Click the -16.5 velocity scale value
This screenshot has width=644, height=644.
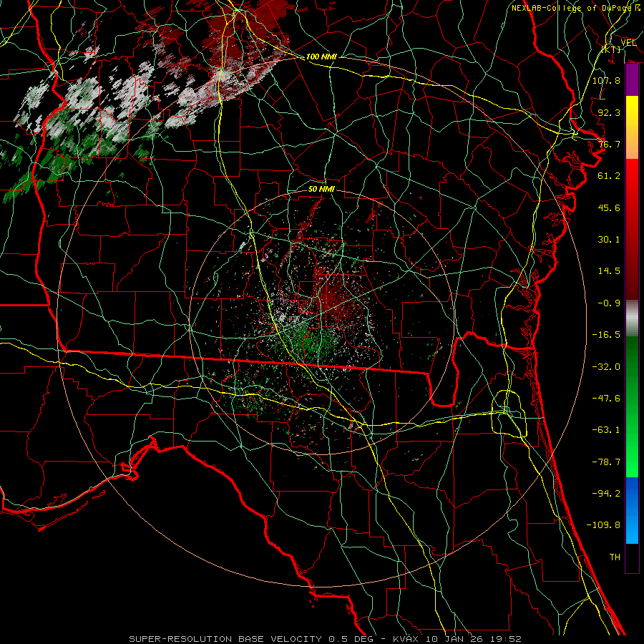point(606,335)
